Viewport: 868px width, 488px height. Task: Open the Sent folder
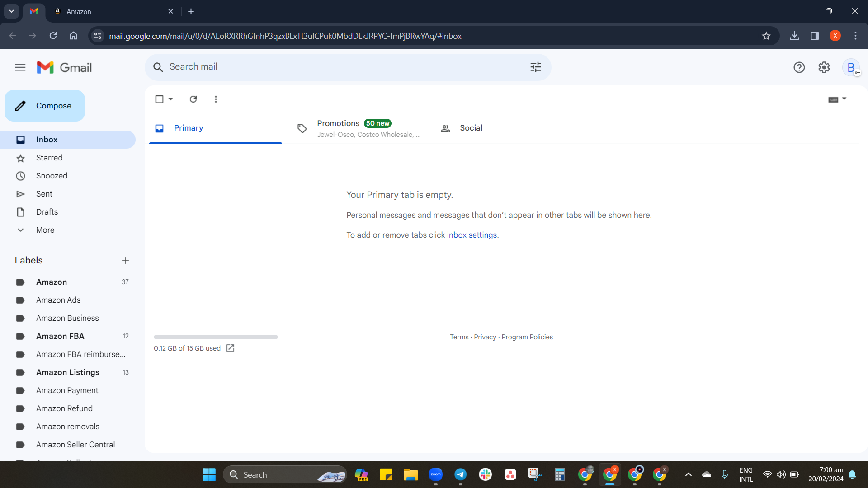68,194
